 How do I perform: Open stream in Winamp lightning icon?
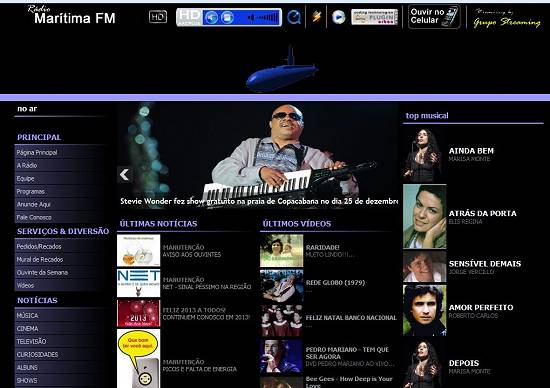click(316, 16)
